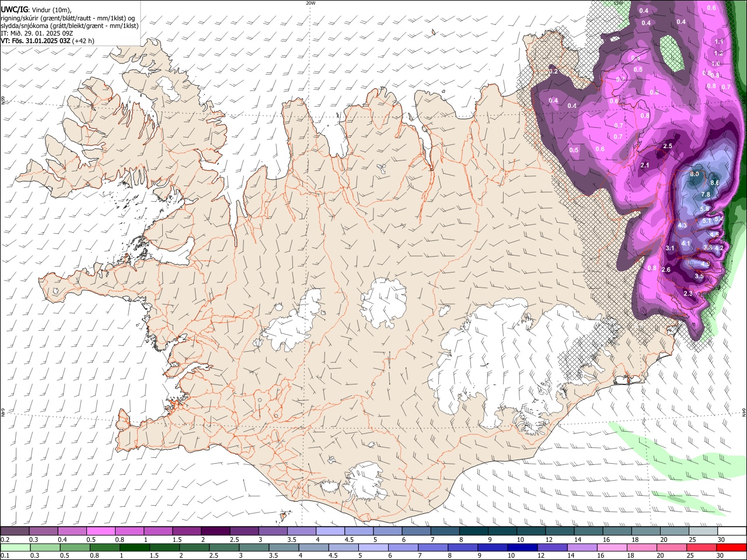Click pale green lower swatch between 0.1 and 0.3
This screenshot has height=560, width=747.
coord(15,547)
